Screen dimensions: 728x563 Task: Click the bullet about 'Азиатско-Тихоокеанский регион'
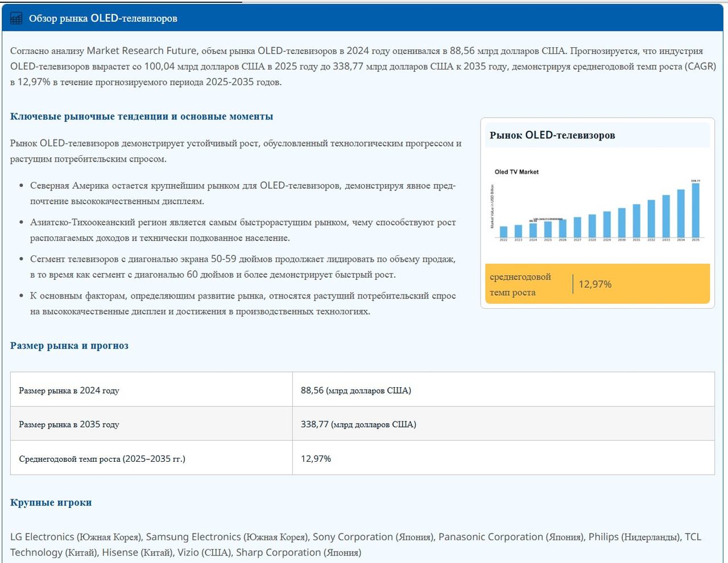pos(243,230)
